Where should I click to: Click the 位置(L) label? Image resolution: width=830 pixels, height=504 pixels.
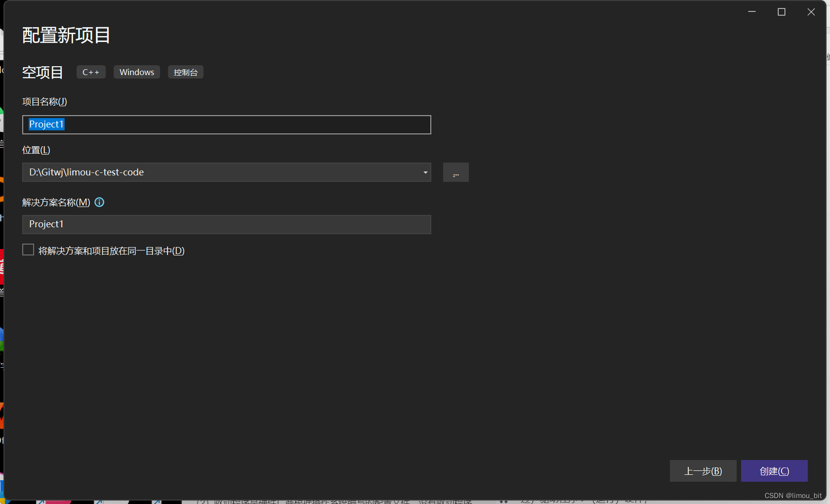coord(36,150)
